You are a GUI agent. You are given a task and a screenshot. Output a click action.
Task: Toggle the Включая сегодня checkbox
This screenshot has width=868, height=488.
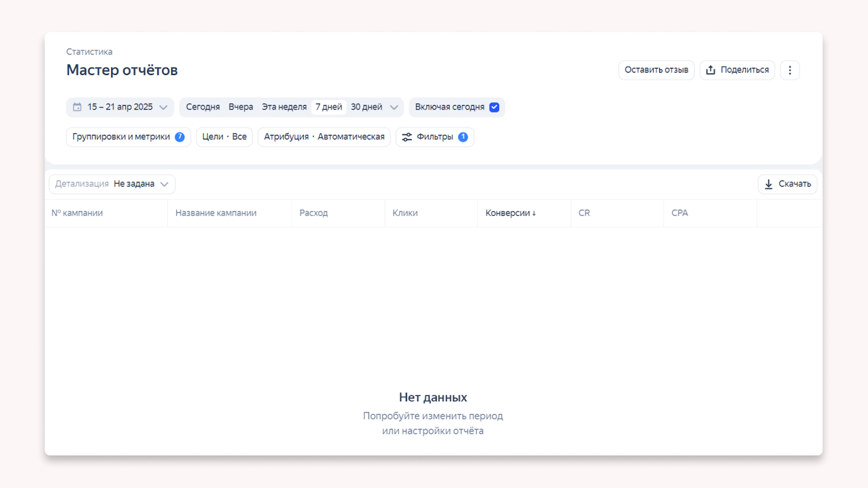click(494, 107)
